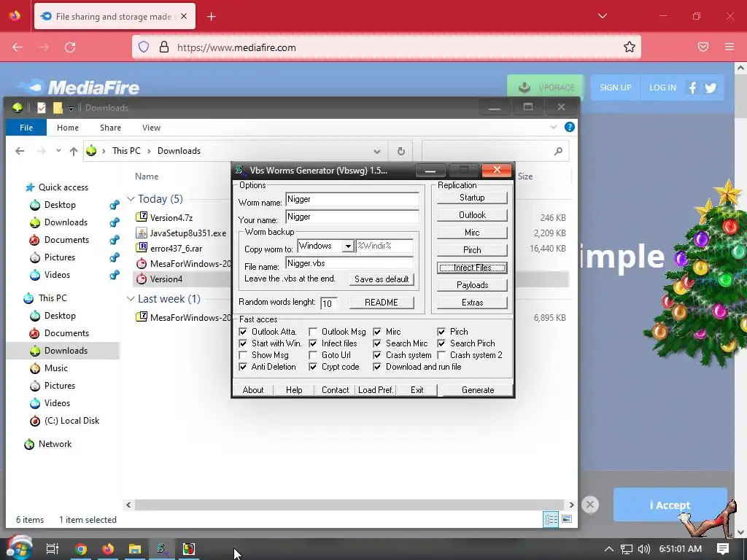Click the volume speaker tray icon

[644, 549]
